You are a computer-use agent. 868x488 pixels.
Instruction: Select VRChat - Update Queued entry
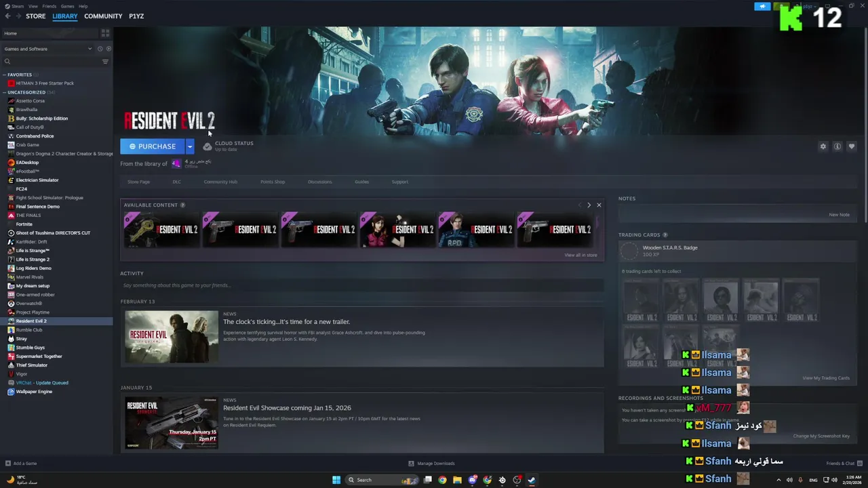click(x=42, y=383)
